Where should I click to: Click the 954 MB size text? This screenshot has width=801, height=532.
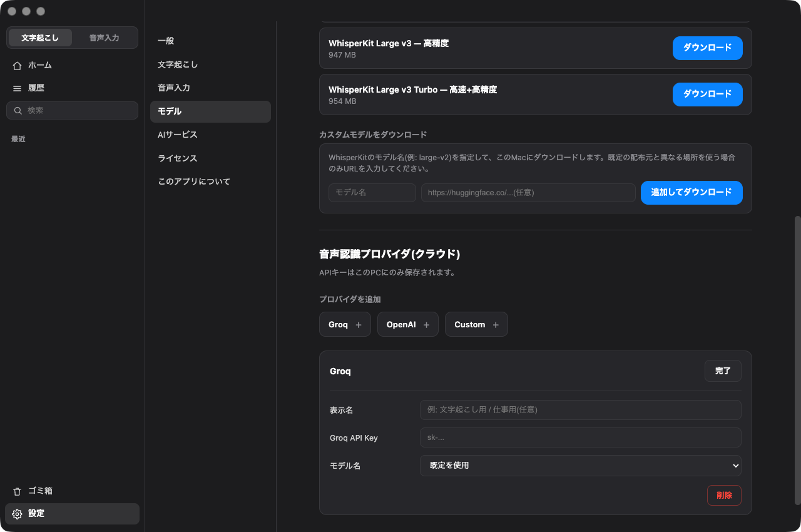coord(342,101)
